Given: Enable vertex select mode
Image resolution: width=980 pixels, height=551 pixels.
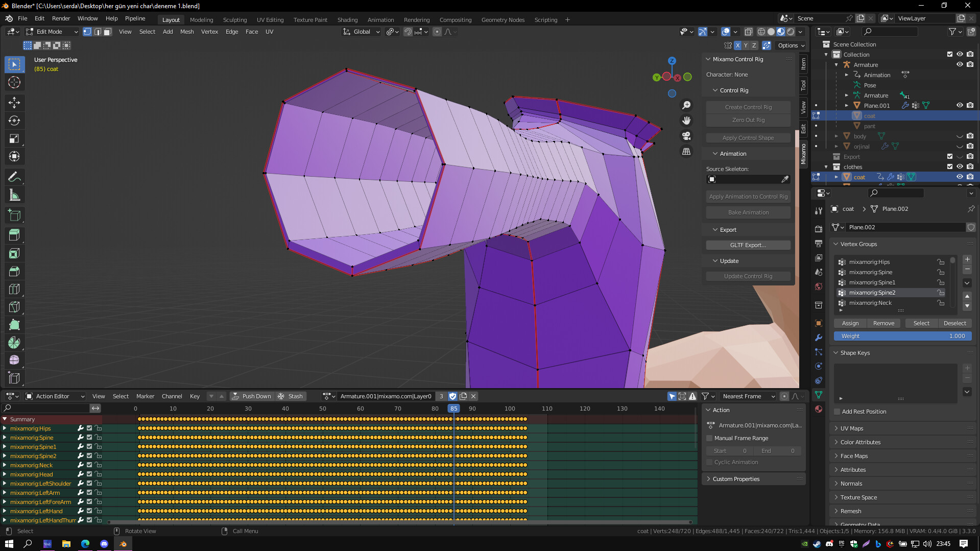Looking at the screenshot, I should (87, 32).
